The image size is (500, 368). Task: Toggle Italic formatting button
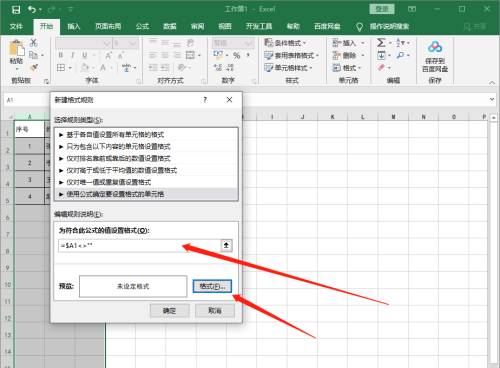tap(72, 55)
